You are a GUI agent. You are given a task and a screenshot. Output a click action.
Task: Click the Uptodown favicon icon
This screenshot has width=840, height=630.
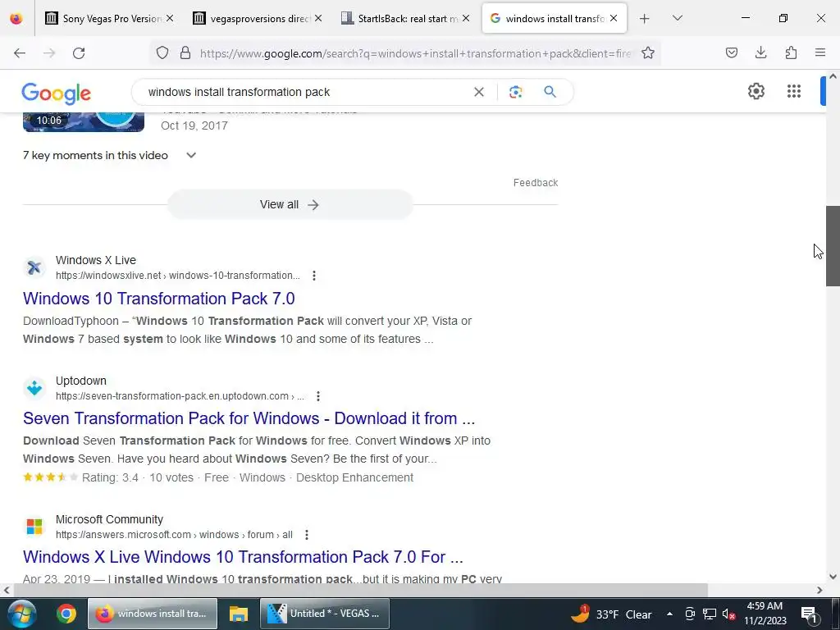click(x=34, y=388)
